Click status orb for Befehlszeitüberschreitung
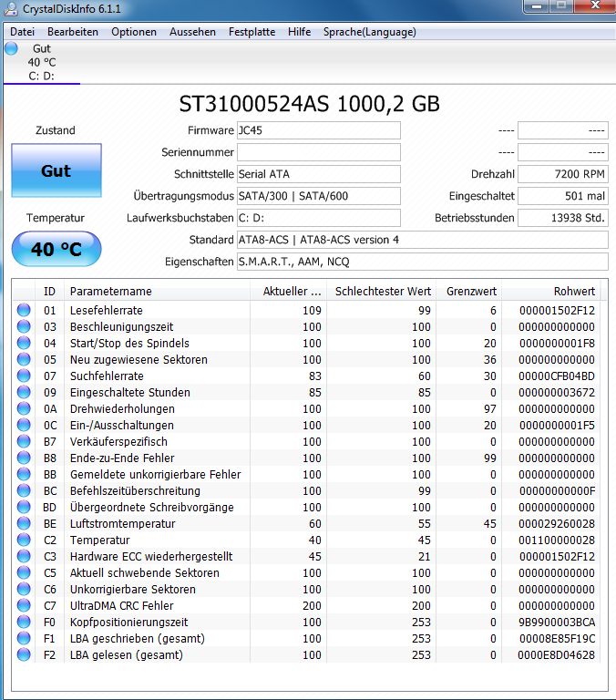616x700 pixels. pos(24,490)
